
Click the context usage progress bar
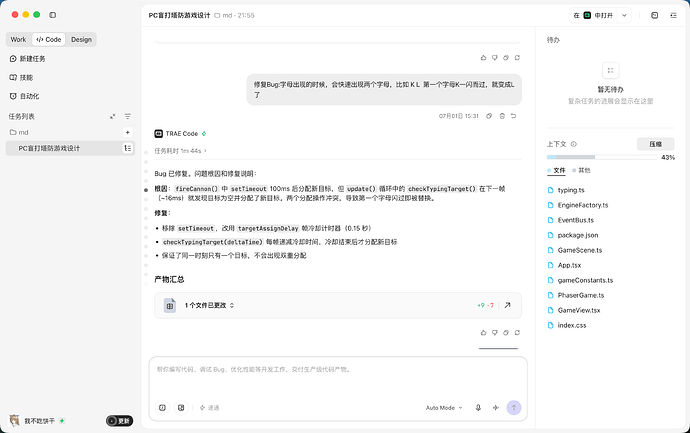602,157
